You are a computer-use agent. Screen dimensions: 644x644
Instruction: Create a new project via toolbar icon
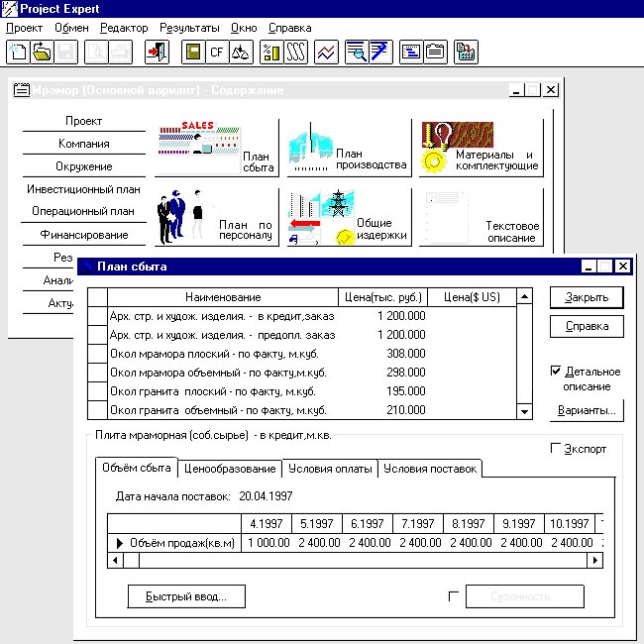pyautogui.click(x=18, y=52)
